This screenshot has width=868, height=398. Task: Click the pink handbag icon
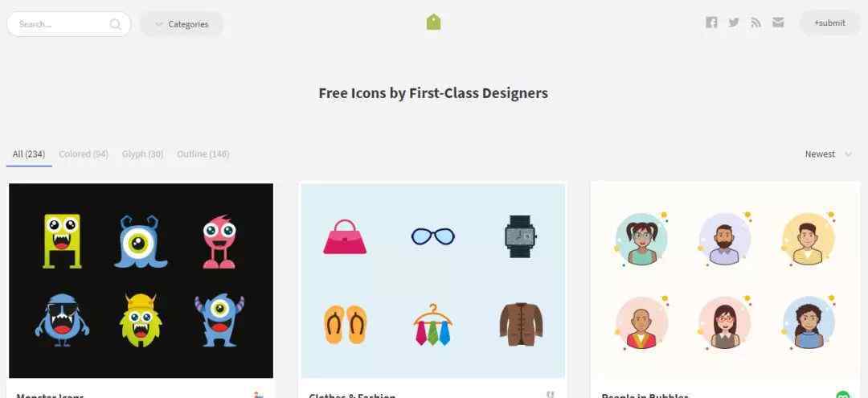tap(344, 237)
